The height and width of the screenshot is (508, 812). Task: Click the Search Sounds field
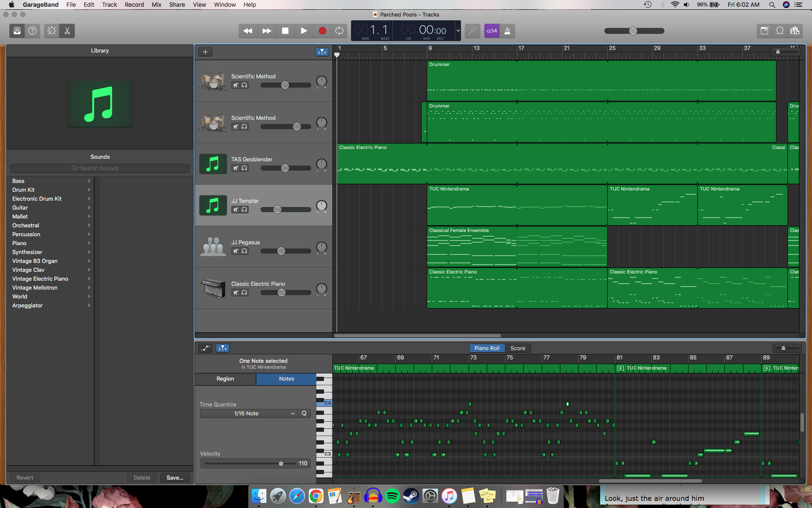coord(100,168)
